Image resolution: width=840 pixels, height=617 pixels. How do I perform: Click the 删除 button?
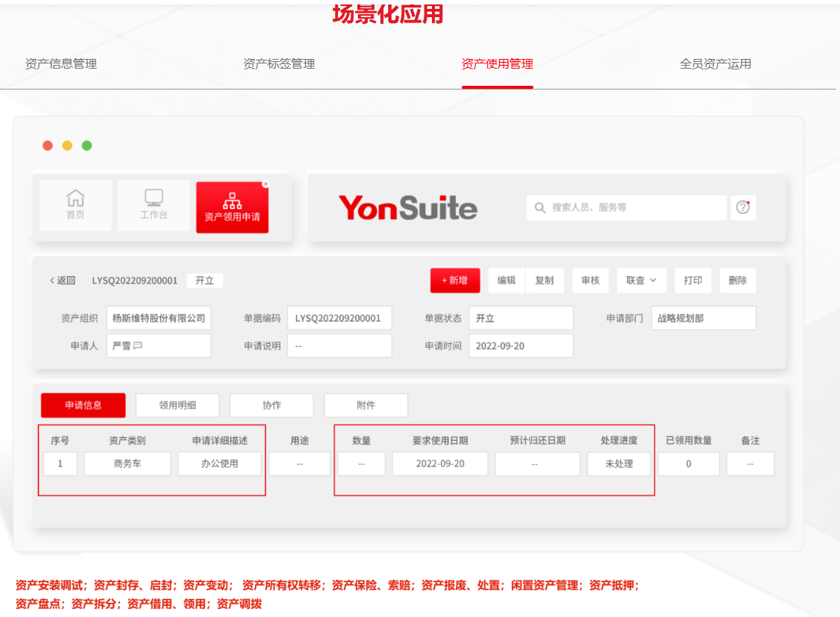coord(738,281)
